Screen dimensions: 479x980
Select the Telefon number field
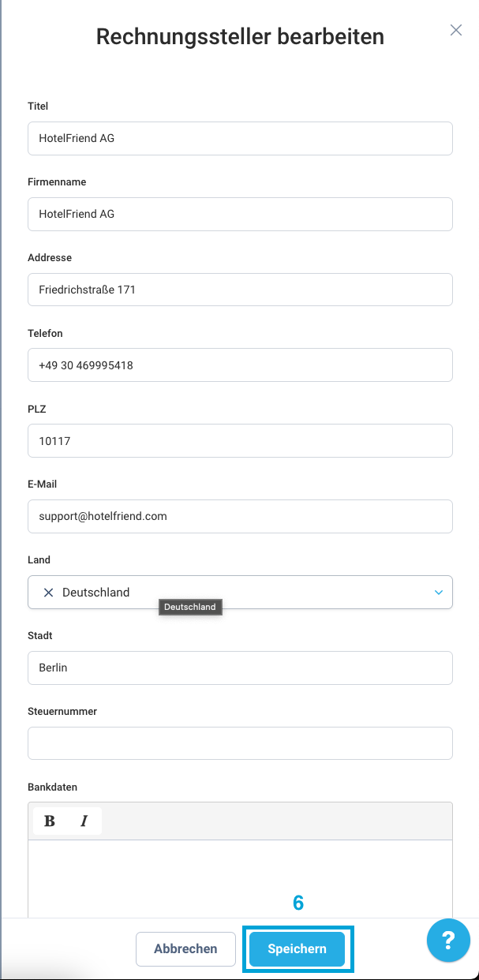240,365
